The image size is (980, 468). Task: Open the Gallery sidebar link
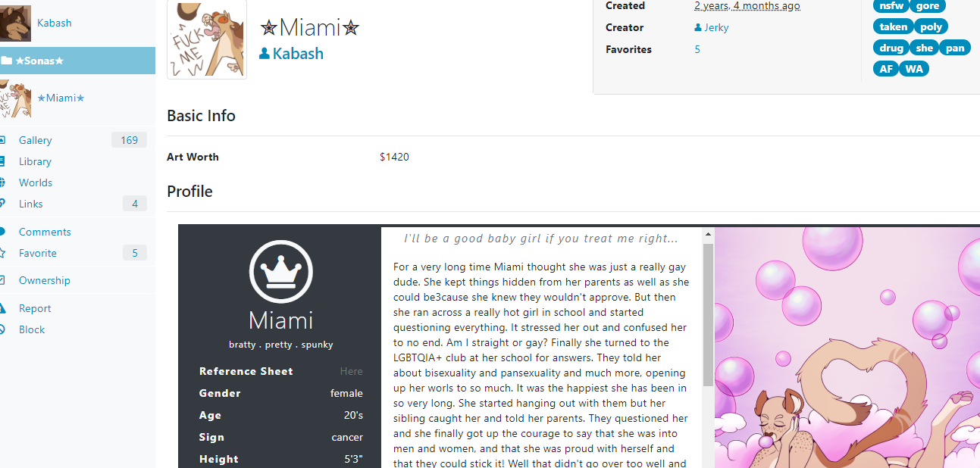(x=36, y=140)
